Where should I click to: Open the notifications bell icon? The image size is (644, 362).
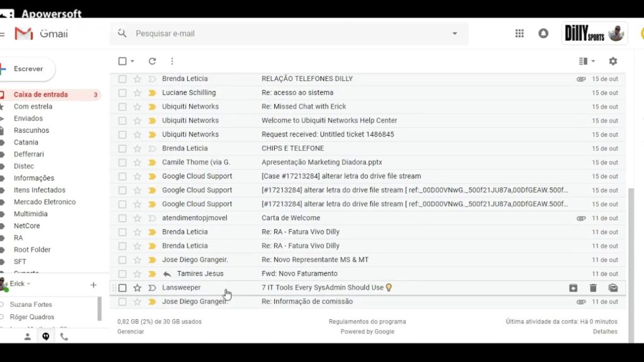point(543,34)
